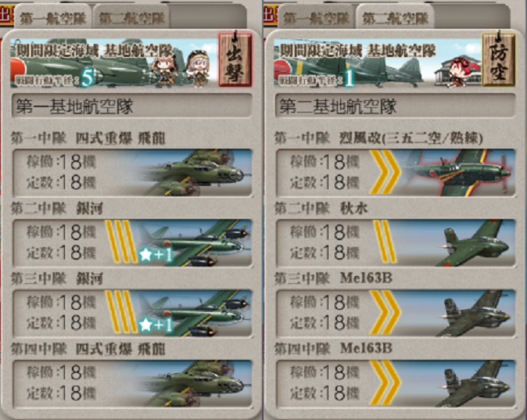Select third squadron 銀河 bomber slot
This screenshot has width=527, height=420.
tap(132, 313)
